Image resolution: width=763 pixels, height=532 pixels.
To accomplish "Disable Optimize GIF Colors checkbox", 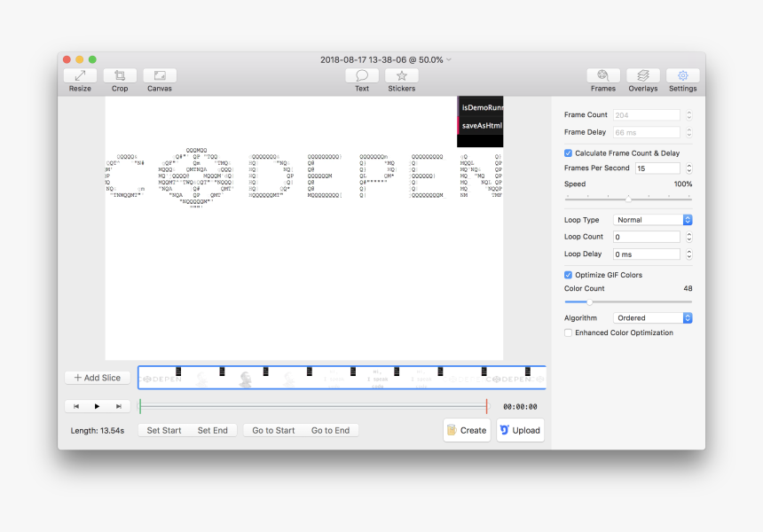I will 569,275.
